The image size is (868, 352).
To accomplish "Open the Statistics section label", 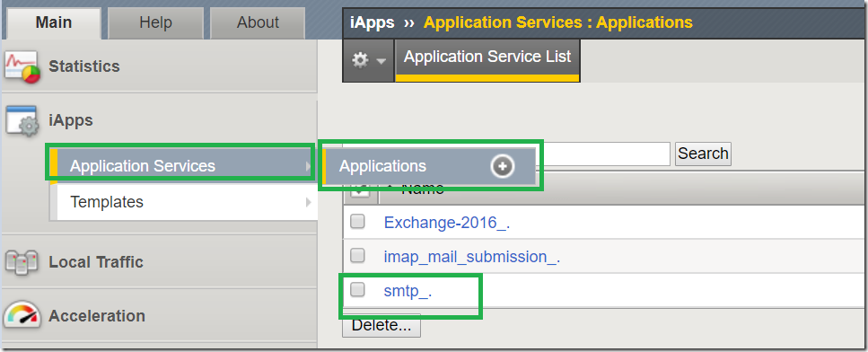I will click(84, 66).
